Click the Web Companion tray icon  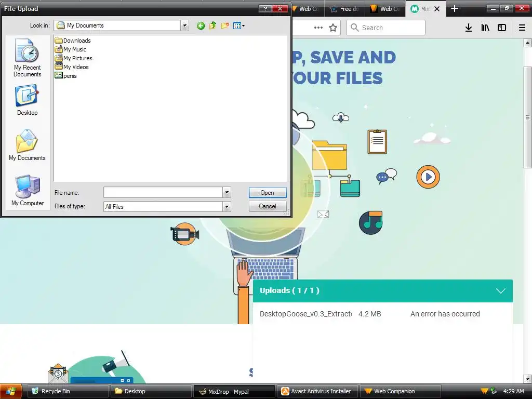[x=485, y=391]
